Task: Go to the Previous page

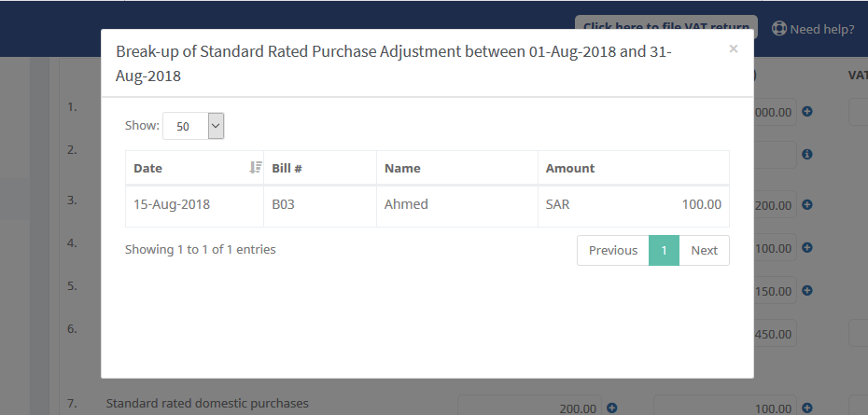Action: [x=613, y=250]
